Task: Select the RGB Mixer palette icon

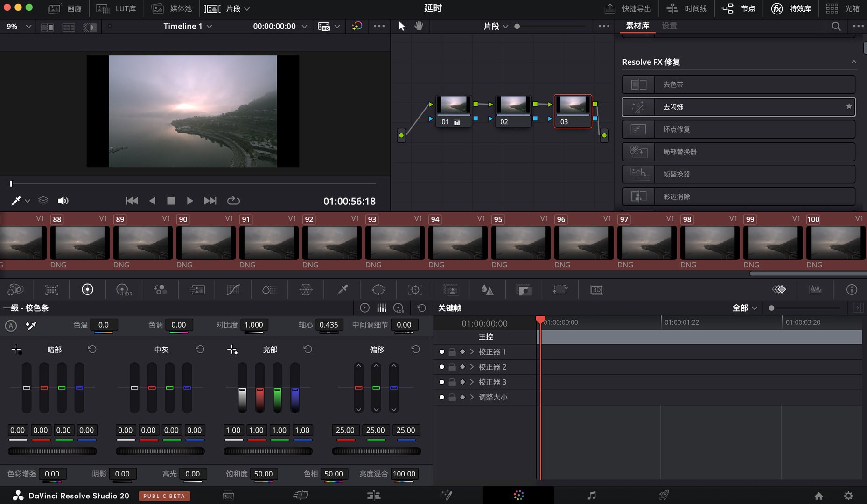Action: tap(161, 290)
